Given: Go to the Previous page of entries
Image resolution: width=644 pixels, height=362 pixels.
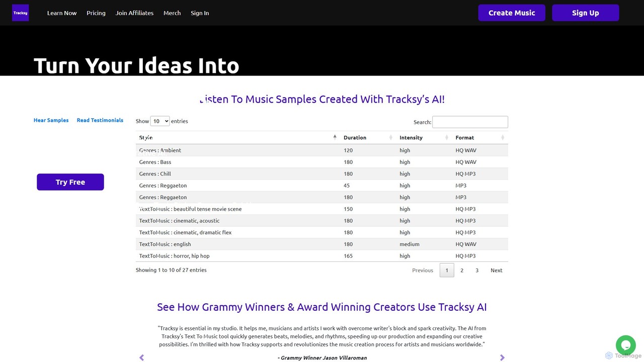Looking at the screenshot, I should tap(423, 270).
